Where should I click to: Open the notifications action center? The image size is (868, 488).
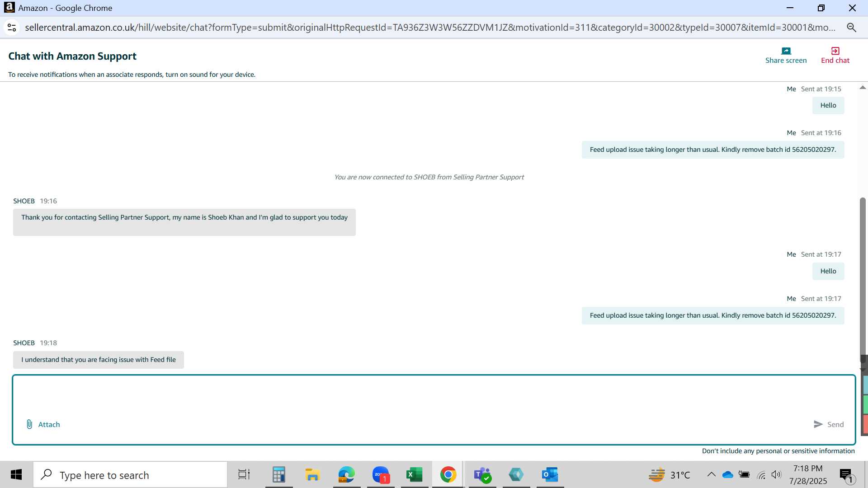point(846,475)
